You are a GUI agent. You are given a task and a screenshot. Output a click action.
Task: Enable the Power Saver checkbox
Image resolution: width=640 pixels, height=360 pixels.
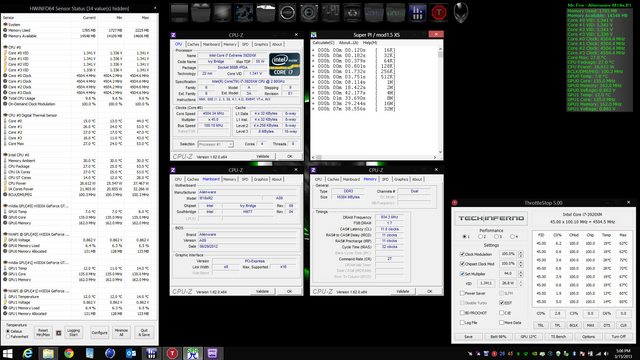pyautogui.click(x=462, y=293)
